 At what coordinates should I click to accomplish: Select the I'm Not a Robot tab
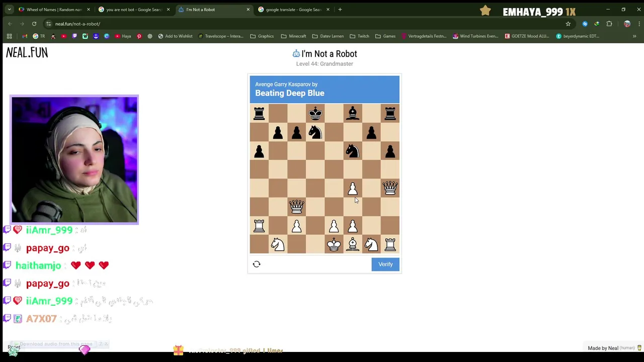[x=214, y=10]
